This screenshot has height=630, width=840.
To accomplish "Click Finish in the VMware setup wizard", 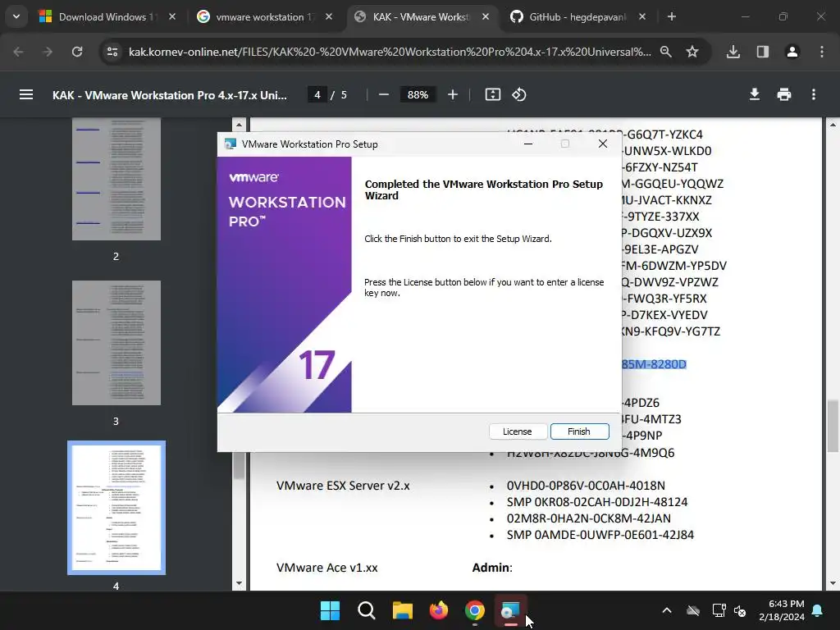I will (x=580, y=431).
